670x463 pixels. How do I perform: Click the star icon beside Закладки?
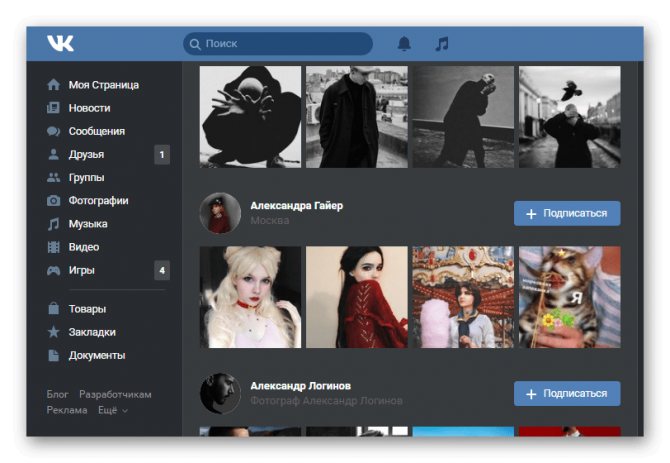click(x=53, y=331)
